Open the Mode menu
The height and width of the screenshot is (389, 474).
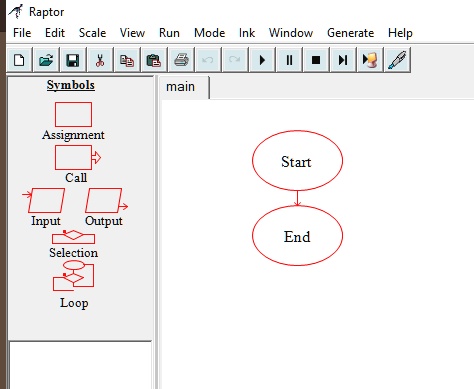coord(209,33)
